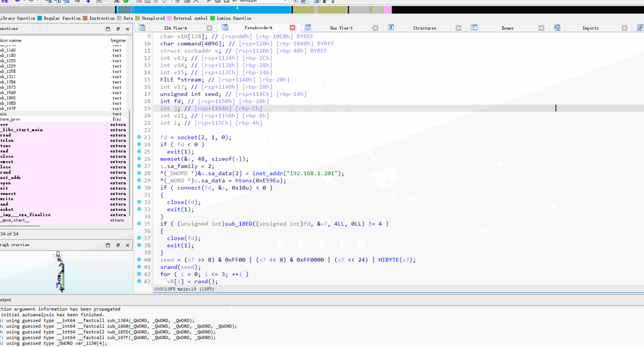The width and height of the screenshot is (644, 347).
Task: Select sub_13B4 in the Functions list
Action: pos(8,82)
